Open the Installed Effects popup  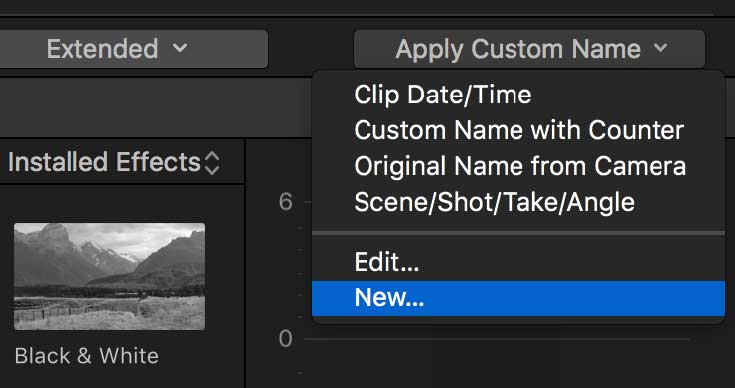pyautogui.click(x=114, y=163)
